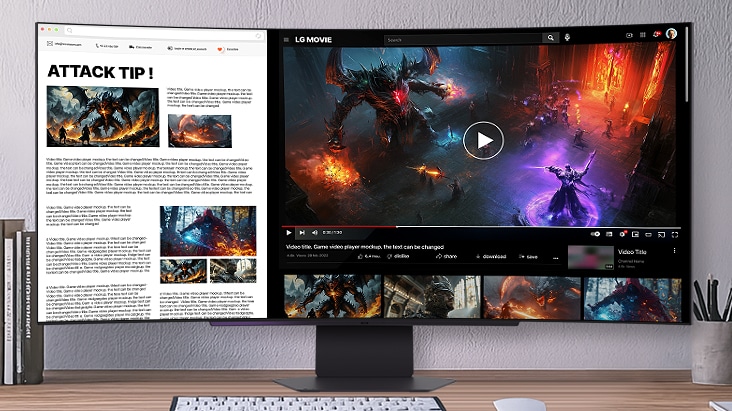Toggle the autoplay switch in player
Image resolution: width=732 pixels, height=411 pixels.
point(596,233)
